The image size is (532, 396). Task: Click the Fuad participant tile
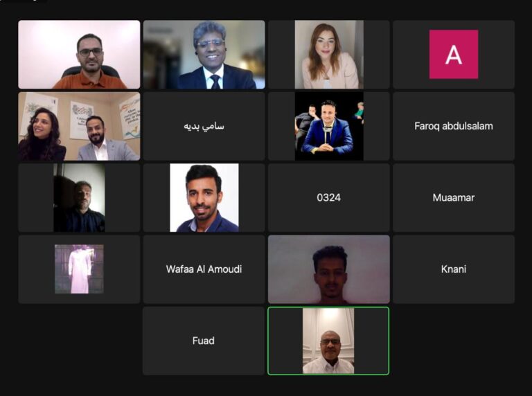[x=204, y=341]
